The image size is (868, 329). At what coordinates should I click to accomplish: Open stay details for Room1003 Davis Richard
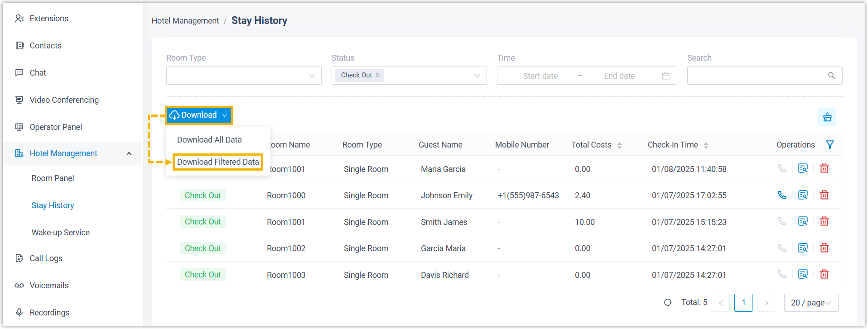(803, 274)
